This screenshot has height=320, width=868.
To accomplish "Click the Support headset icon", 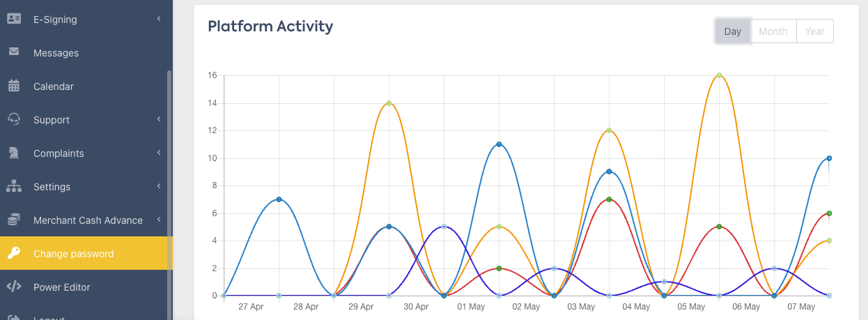I will pos(14,120).
